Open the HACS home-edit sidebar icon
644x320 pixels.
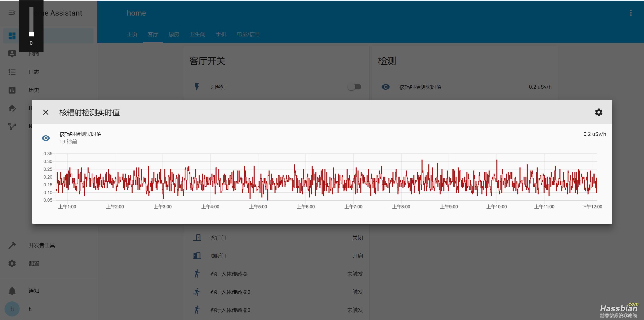[12, 108]
